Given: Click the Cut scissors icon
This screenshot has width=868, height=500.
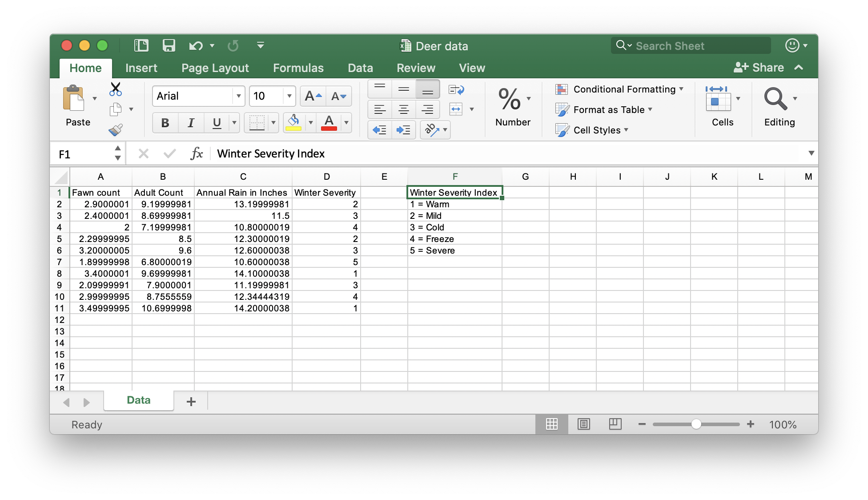Looking at the screenshot, I should click(115, 89).
